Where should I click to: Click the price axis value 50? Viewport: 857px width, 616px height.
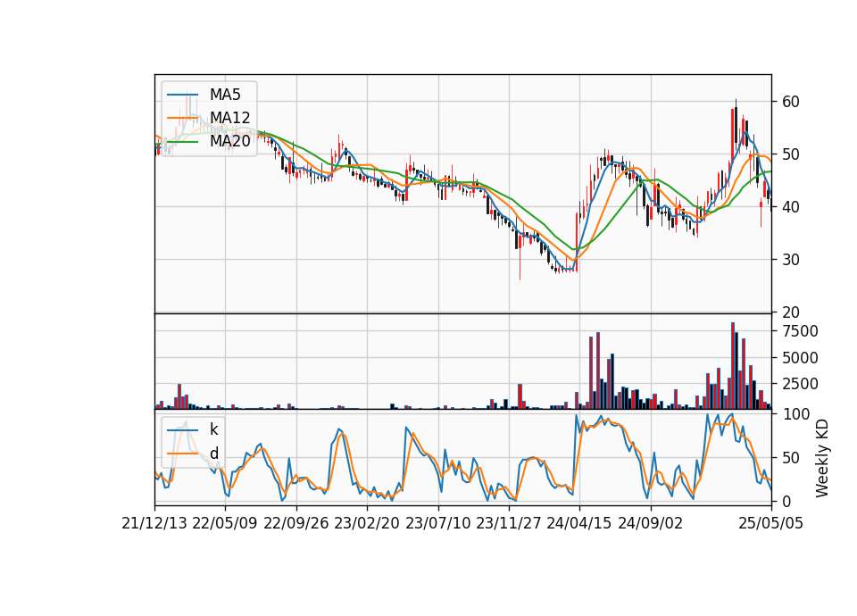click(790, 154)
